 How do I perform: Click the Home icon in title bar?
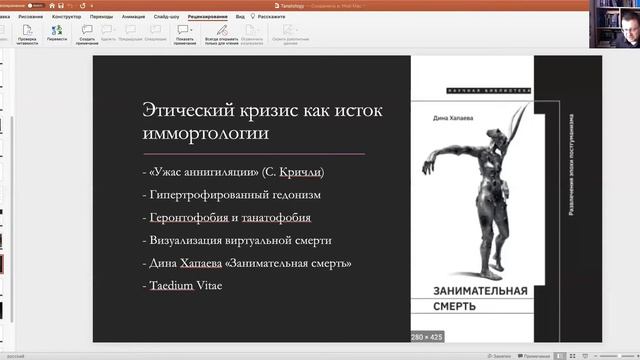point(52,6)
